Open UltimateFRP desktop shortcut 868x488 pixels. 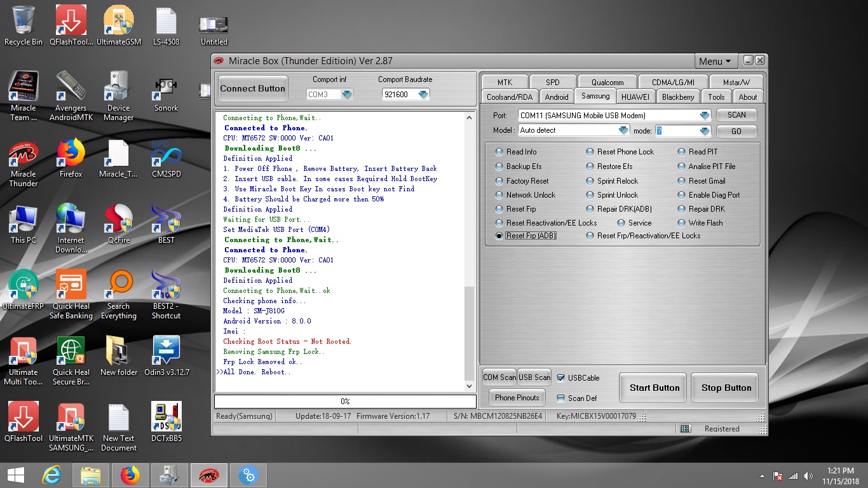pos(24,290)
